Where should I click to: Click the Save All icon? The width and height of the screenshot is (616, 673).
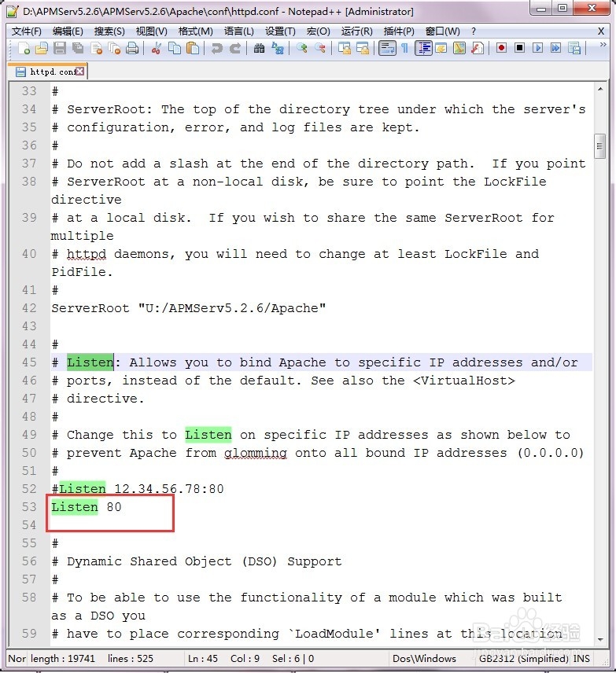[x=78, y=48]
